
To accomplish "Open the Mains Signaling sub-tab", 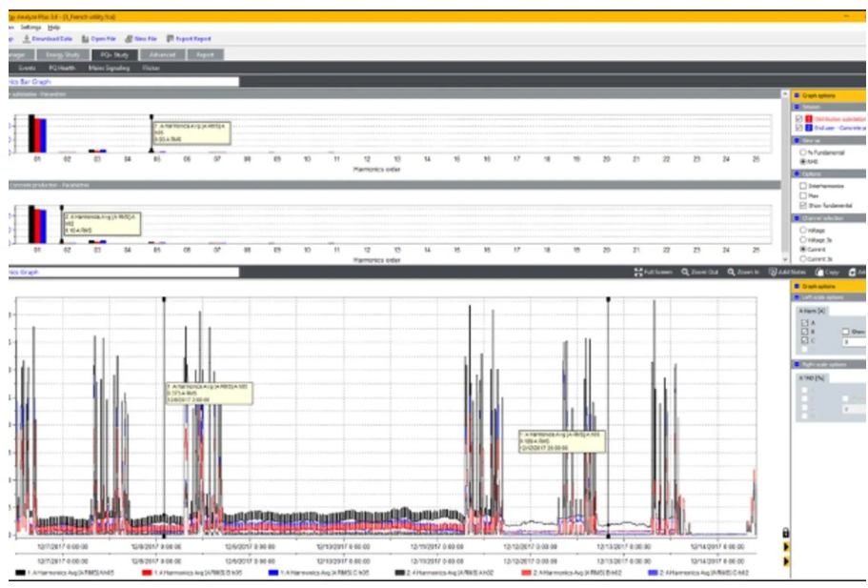I will (x=109, y=68).
